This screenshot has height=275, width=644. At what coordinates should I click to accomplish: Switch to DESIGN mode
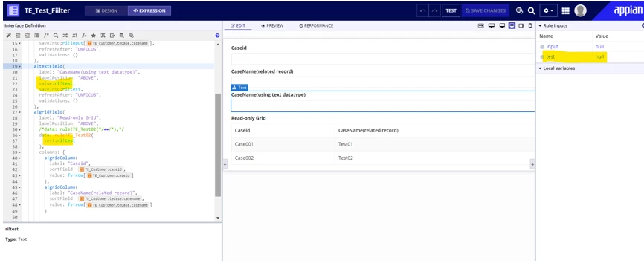coord(106,10)
